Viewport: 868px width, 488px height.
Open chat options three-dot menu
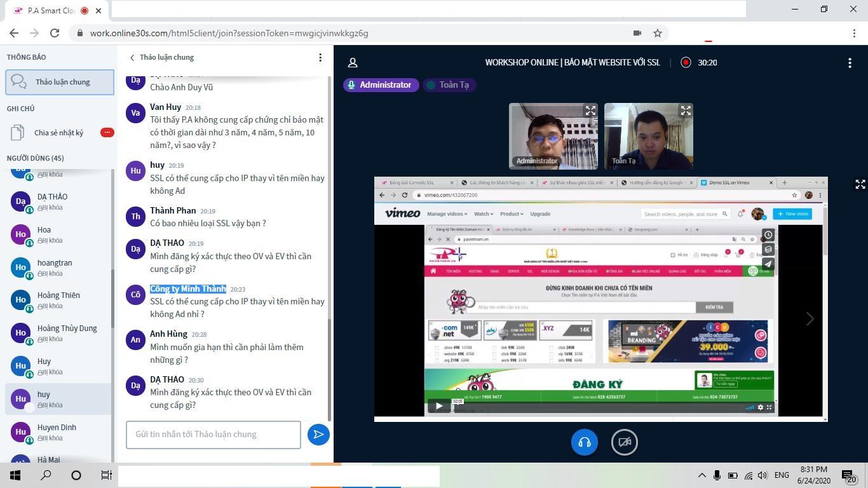(320, 57)
